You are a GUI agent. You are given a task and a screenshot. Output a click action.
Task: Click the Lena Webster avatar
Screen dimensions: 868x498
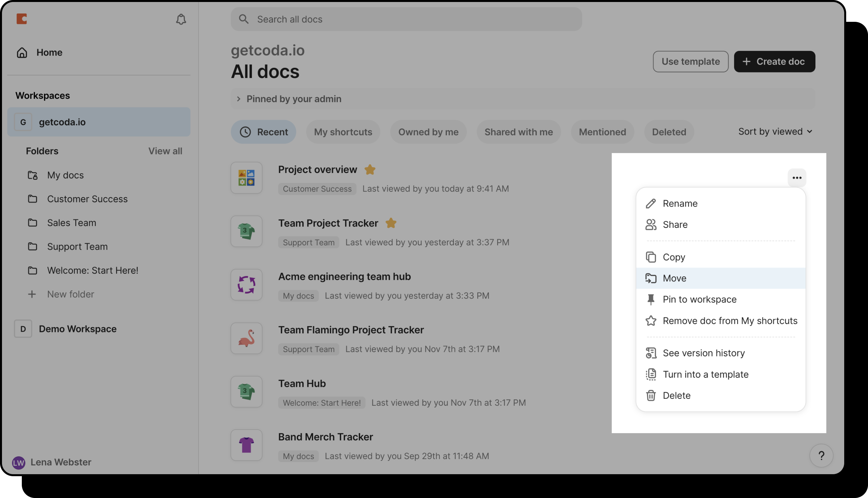19,462
